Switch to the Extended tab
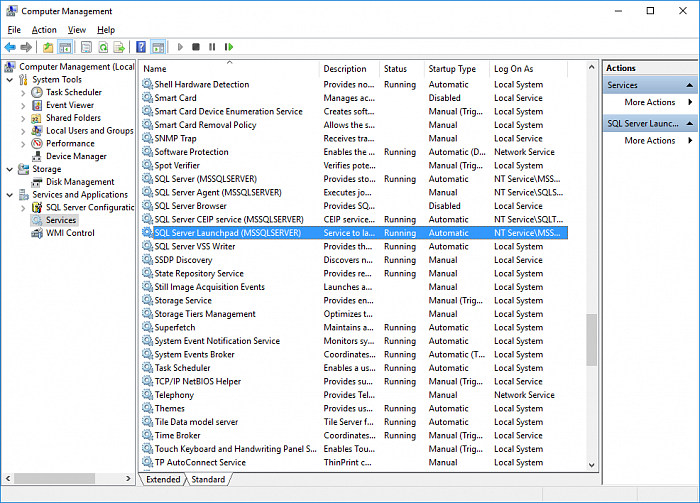 pos(163,479)
